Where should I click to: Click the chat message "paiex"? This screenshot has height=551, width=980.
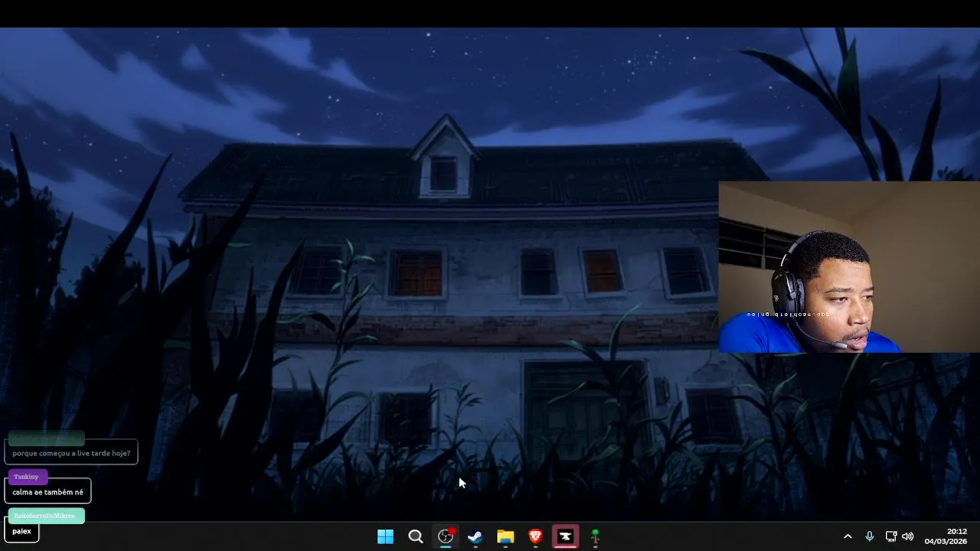click(x=21, y=530)
